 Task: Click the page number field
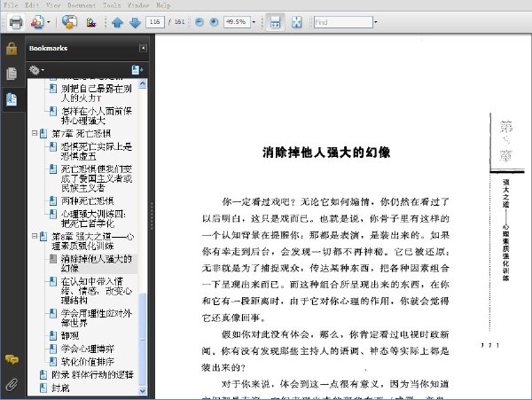[155, 22]
